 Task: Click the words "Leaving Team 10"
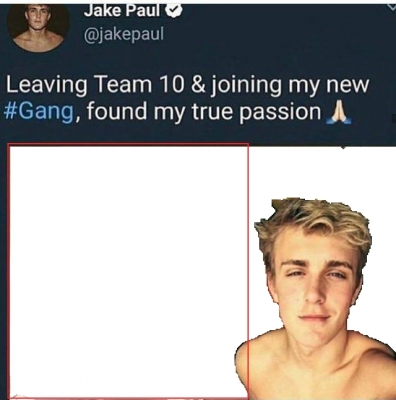click(x=95, y=85)
